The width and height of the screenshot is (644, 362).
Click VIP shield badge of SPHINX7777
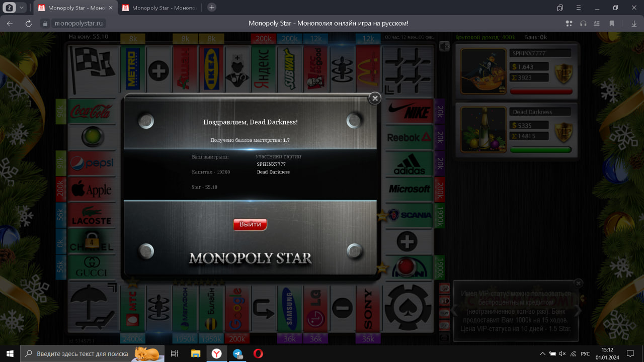point(563,73)
